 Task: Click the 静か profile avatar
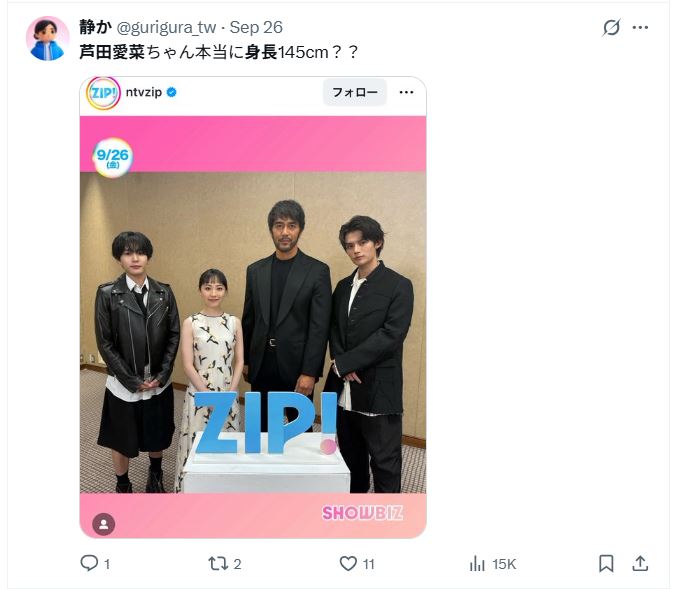point(47,39)
